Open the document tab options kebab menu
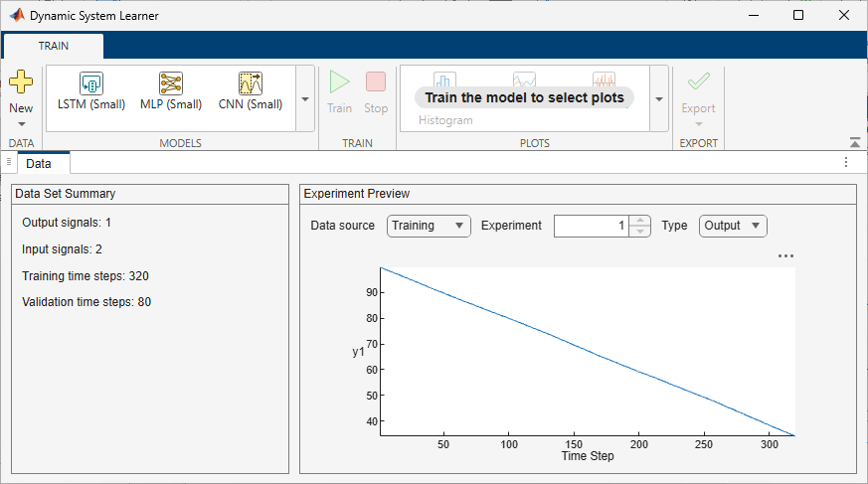The width and height of the screenshot is (868, 484). pos(846,162)
